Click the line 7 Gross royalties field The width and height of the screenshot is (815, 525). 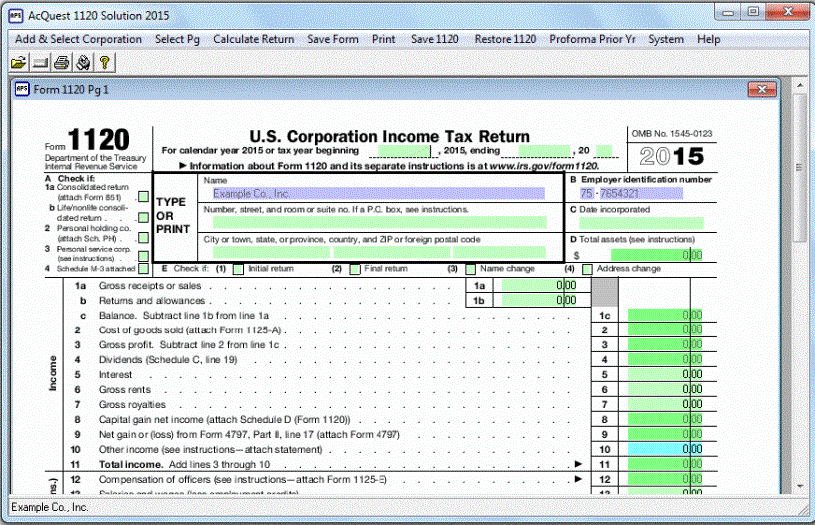pos(665,404)
